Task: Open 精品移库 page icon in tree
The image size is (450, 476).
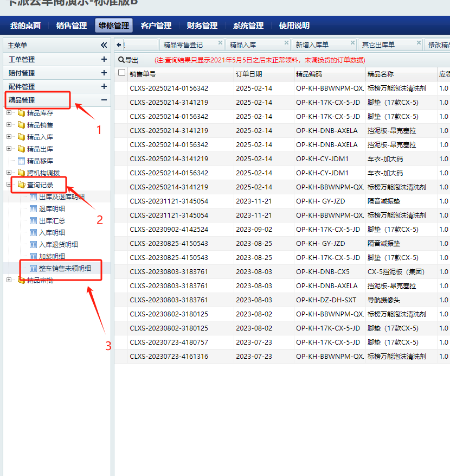Action: coord(21,161)
